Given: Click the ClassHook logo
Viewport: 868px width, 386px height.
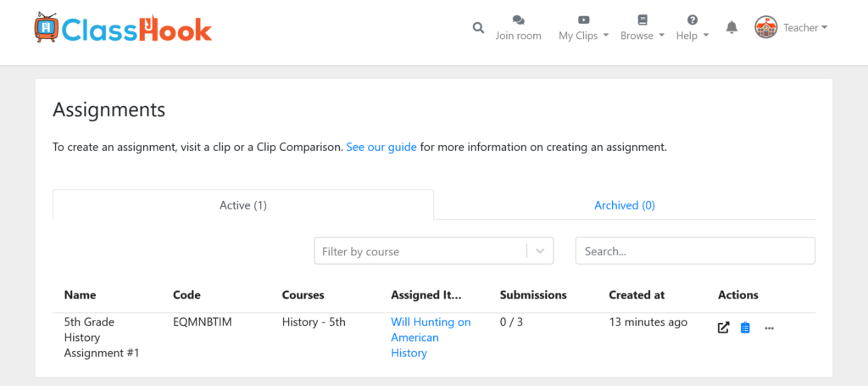Looking at the screenshot, I should [123, 28].
